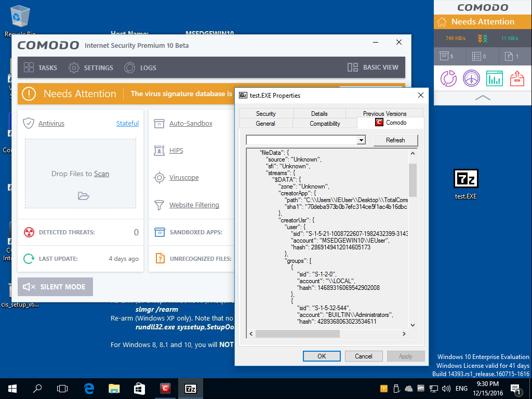Image resolution: width=532 pixels, height=399 pixels.
Task: Click the Website Filtering funnel icon
Action: [x=159, y=205]
